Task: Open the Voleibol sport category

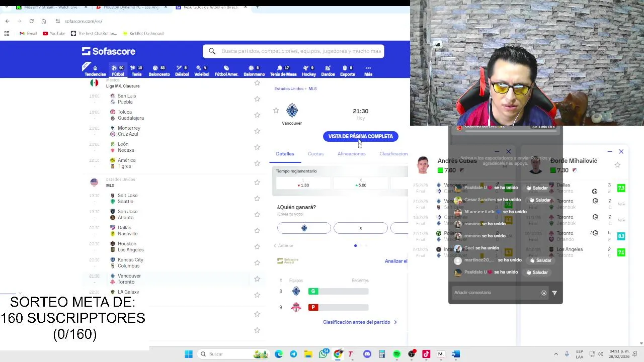Action: click(x=202, y=70)
